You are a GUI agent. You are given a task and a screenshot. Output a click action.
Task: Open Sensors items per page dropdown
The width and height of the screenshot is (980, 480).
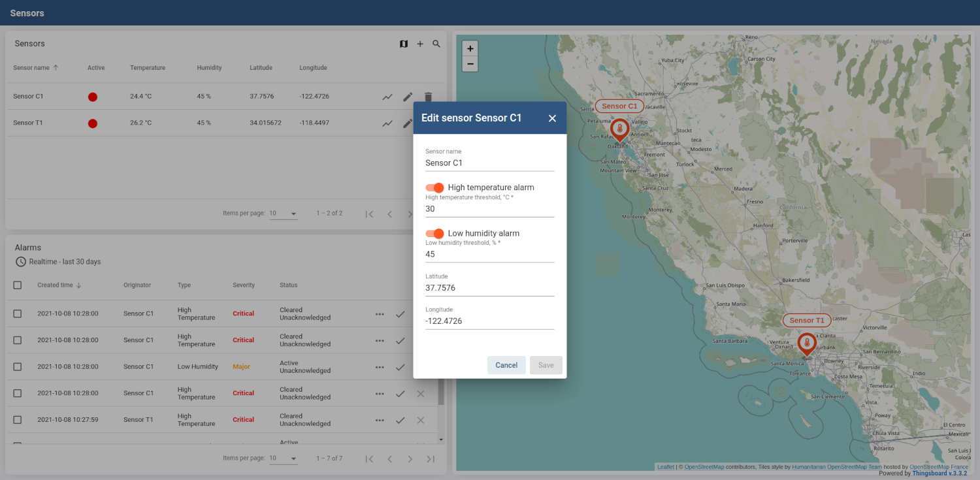tap(284, 214)
